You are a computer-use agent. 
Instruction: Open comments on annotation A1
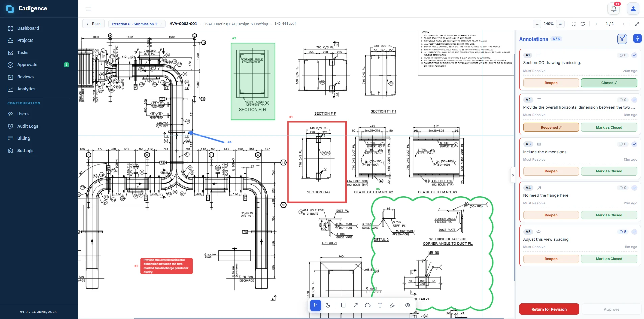pyautogui.click(x=623, y=55)
